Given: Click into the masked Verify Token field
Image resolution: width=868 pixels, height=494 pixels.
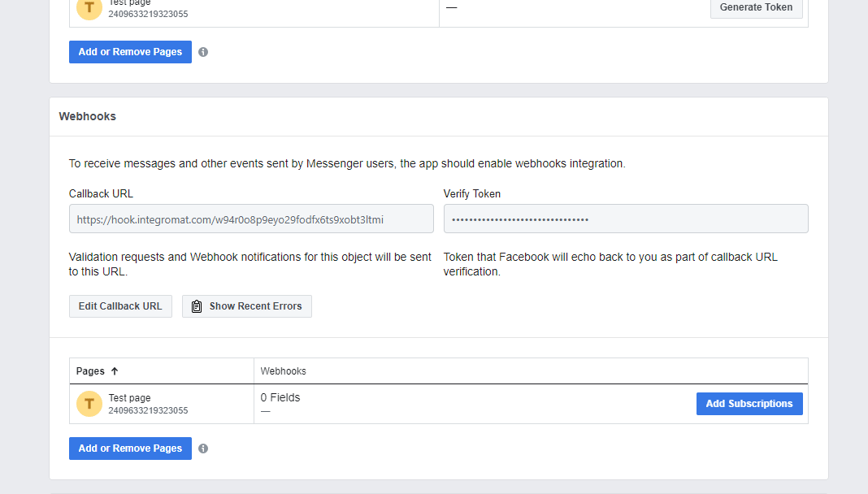Looking at the screenshot, I should 625,219.
